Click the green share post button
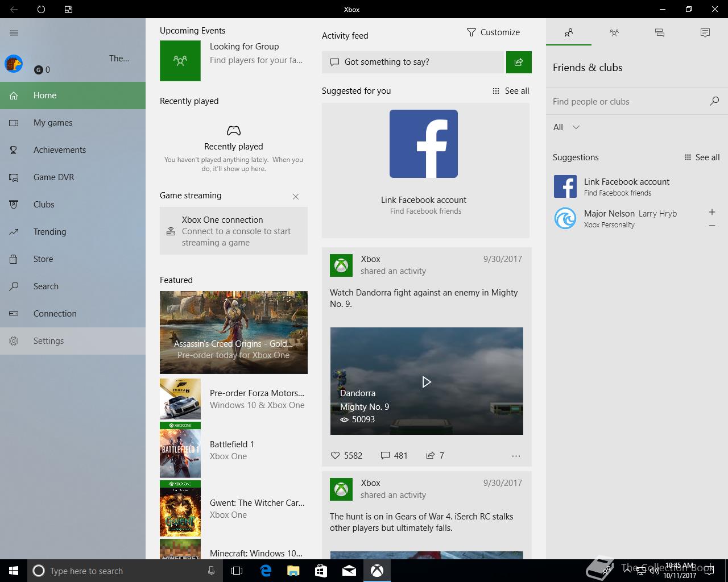Viewport: 728px width, 582px height. (x=519, y=62)
